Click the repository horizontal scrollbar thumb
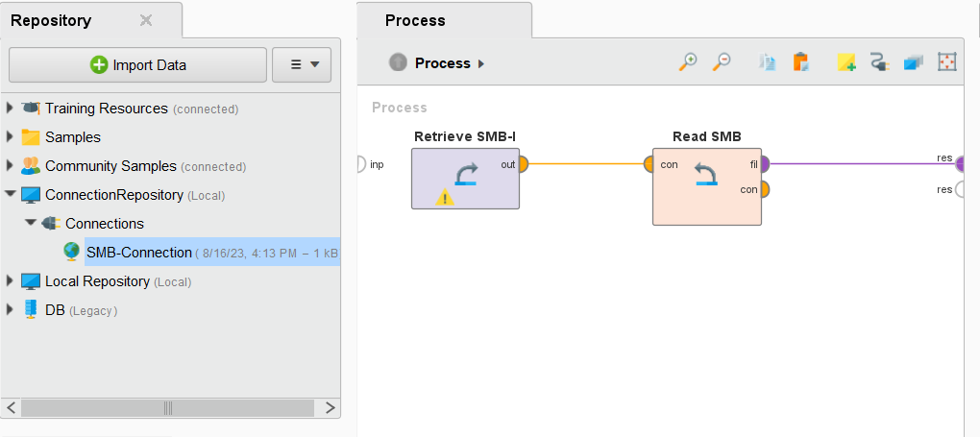 click(168, 408)
